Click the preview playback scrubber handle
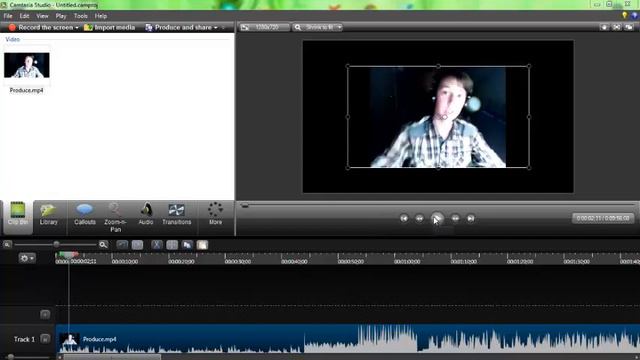 [244, 205]
